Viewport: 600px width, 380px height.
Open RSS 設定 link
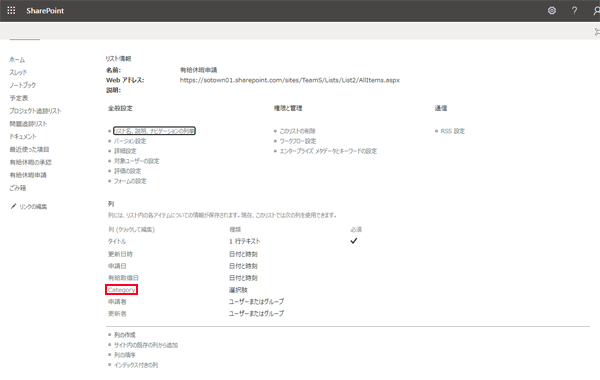coord(453,131)
